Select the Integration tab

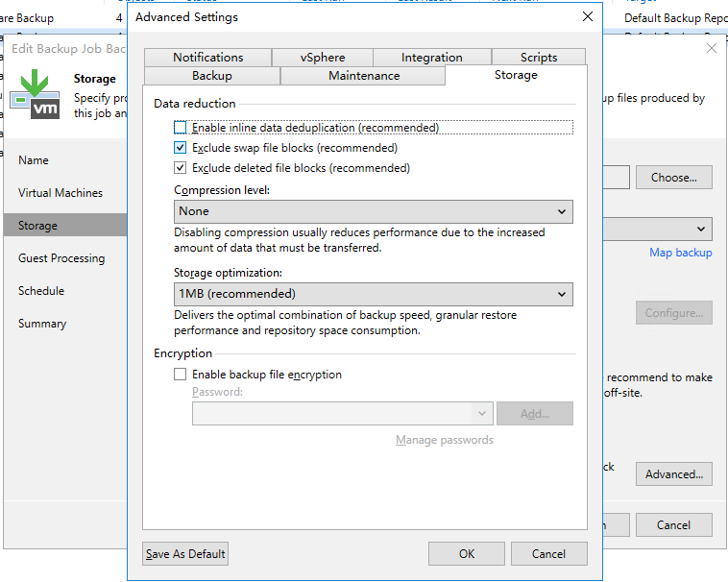tap(431, 58)
